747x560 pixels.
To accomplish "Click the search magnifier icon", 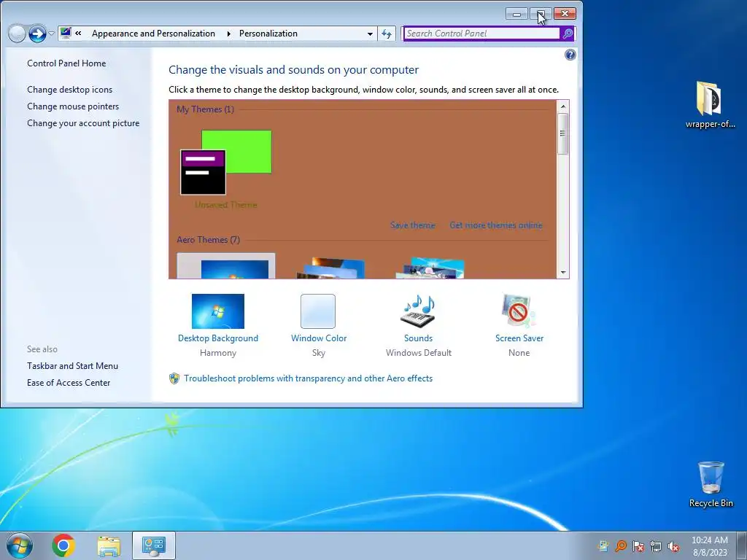I will pos(568,34).
